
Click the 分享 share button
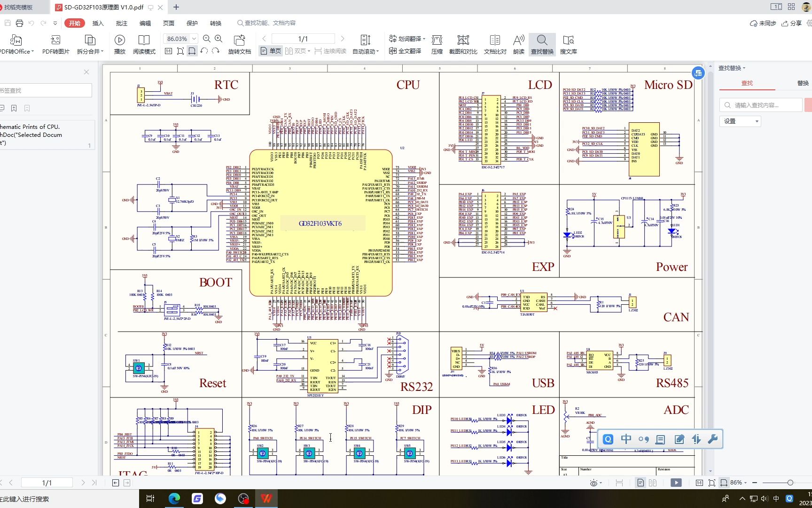click(x=792, y=23)
